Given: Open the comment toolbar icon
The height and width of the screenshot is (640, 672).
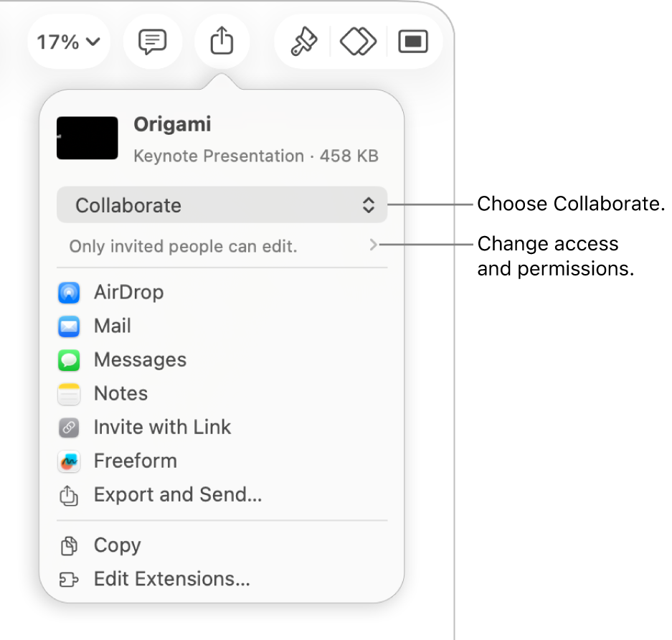Looking at the screenshot, I should coord(152,42).
